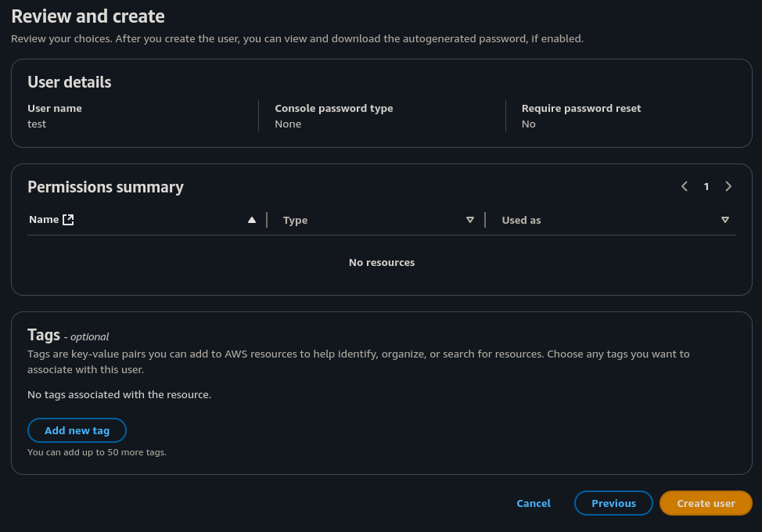
Task: Click the user name value "test"
Action: pyautogui.click(x=37, y=124)
